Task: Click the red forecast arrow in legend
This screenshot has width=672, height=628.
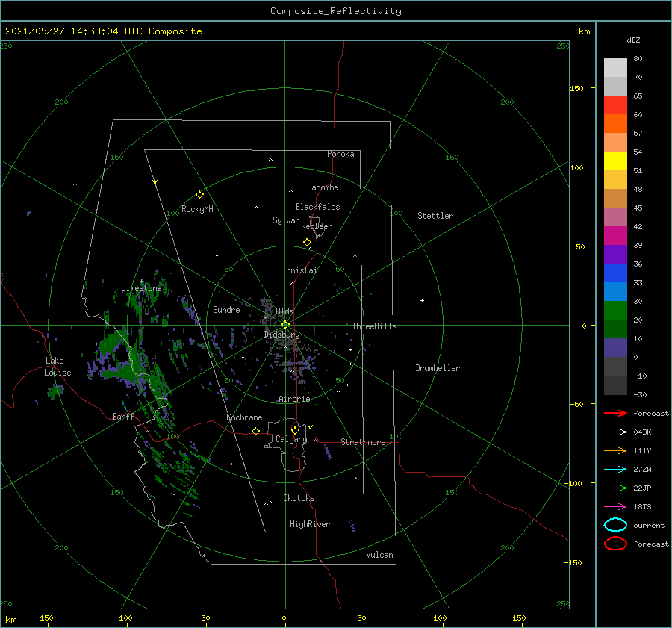Action: (x=615, y=413)
